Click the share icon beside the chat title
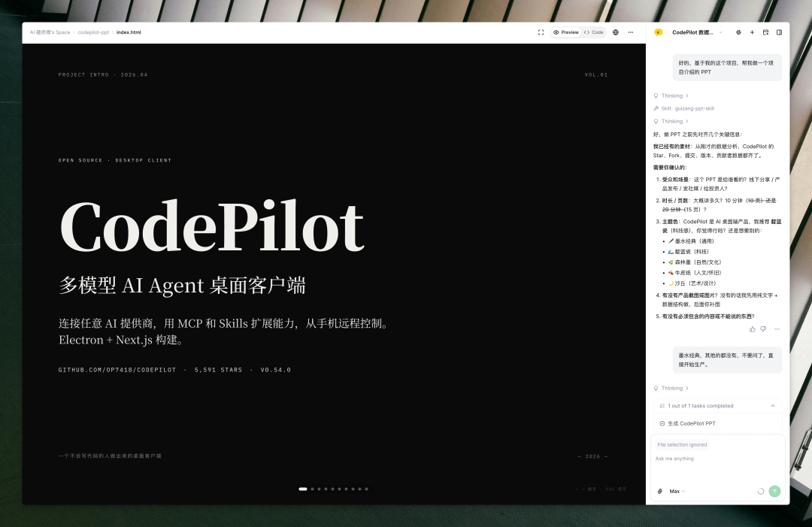812x527 pixels. [x=739, y=32]
